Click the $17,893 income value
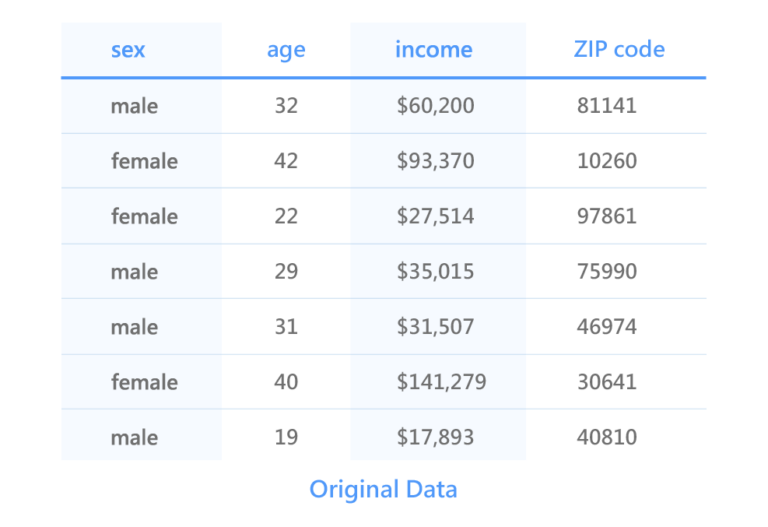 pos(435,437)
